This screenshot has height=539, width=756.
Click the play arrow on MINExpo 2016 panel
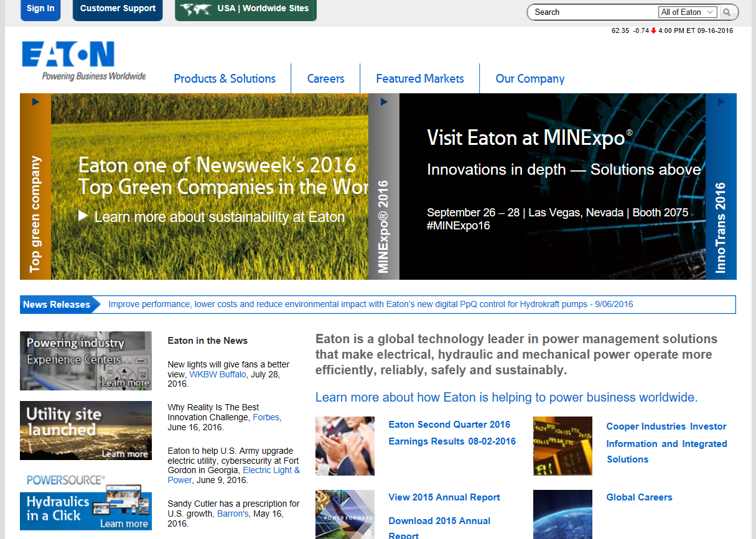pos(384,102)
